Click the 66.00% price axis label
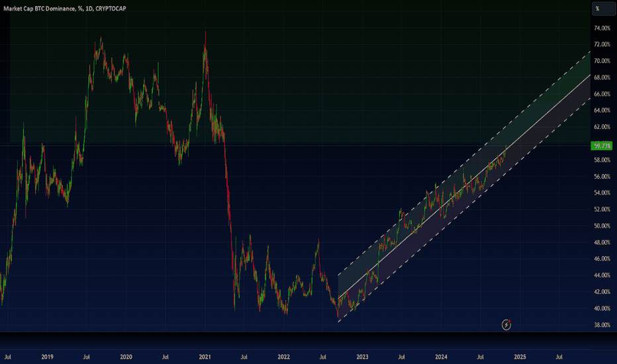Viewport: 617px width, 364px height. point(602,94)
